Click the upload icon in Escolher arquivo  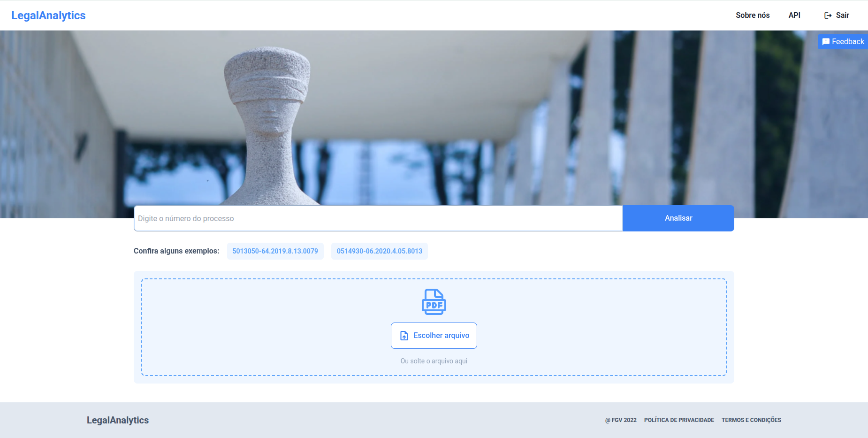404,336
